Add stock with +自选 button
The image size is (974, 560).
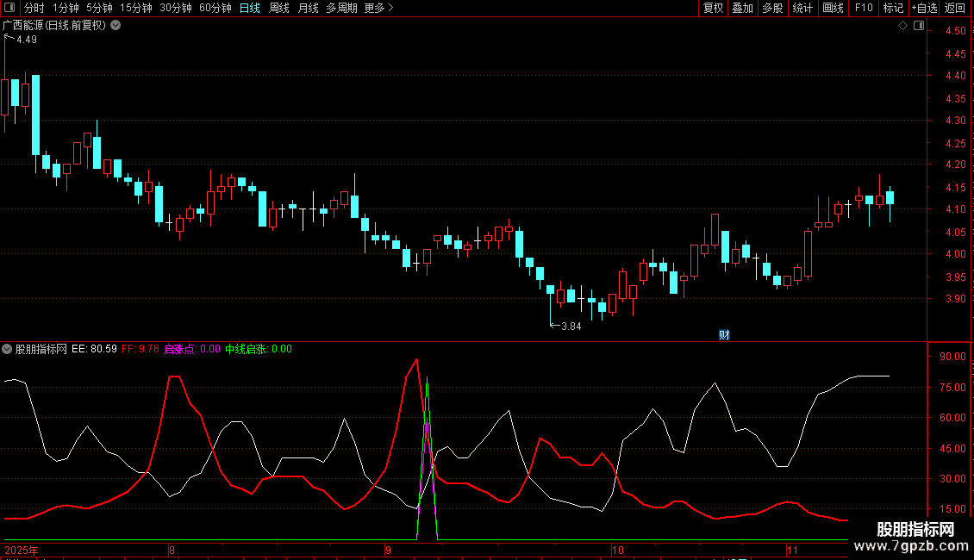pos(924,8)
